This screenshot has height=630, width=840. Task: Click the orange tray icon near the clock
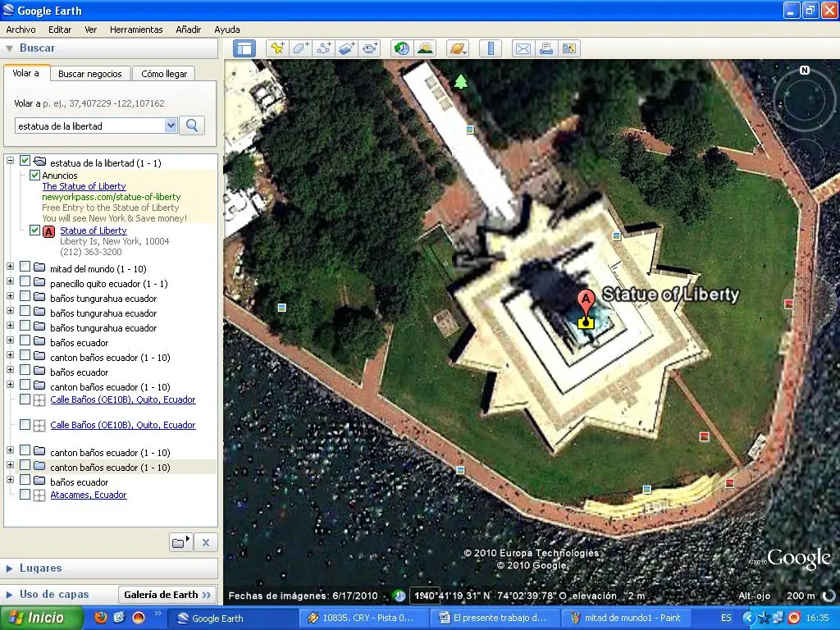coord(794,618)
